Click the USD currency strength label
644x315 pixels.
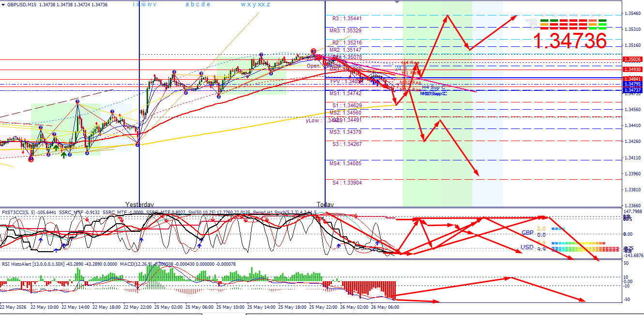(x=527, y=247)
